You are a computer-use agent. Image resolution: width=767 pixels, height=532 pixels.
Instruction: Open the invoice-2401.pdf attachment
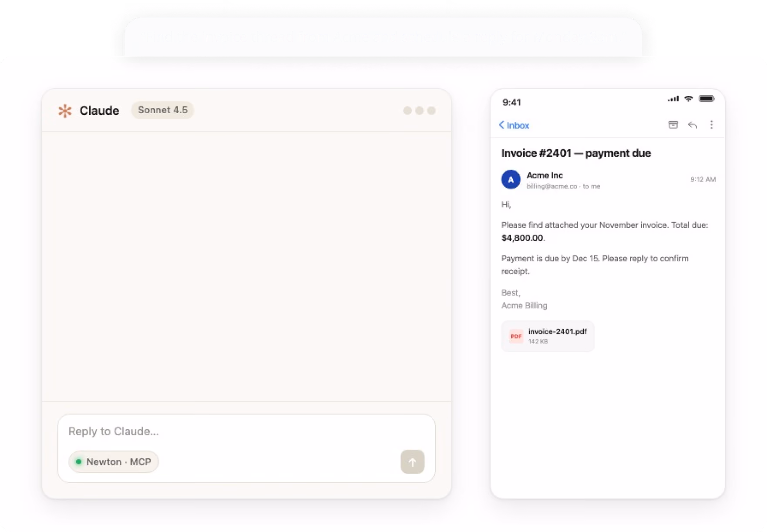pos(548,336)
